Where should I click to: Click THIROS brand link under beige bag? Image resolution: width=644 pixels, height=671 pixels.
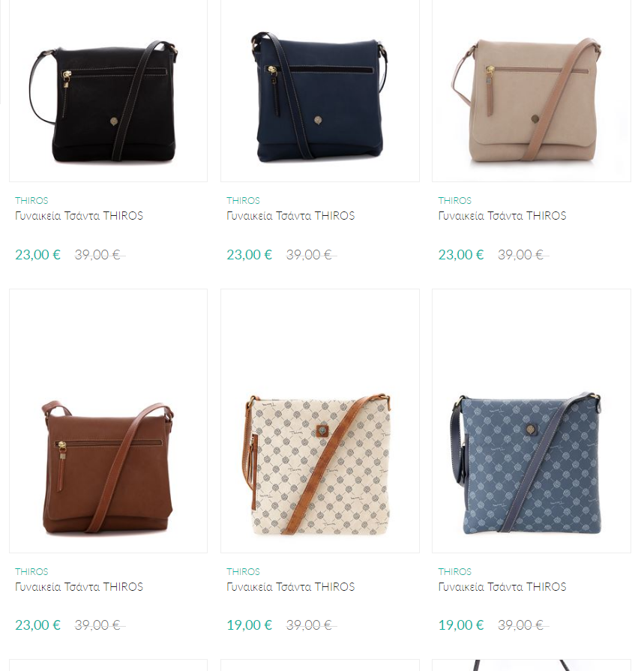(454, 201)
